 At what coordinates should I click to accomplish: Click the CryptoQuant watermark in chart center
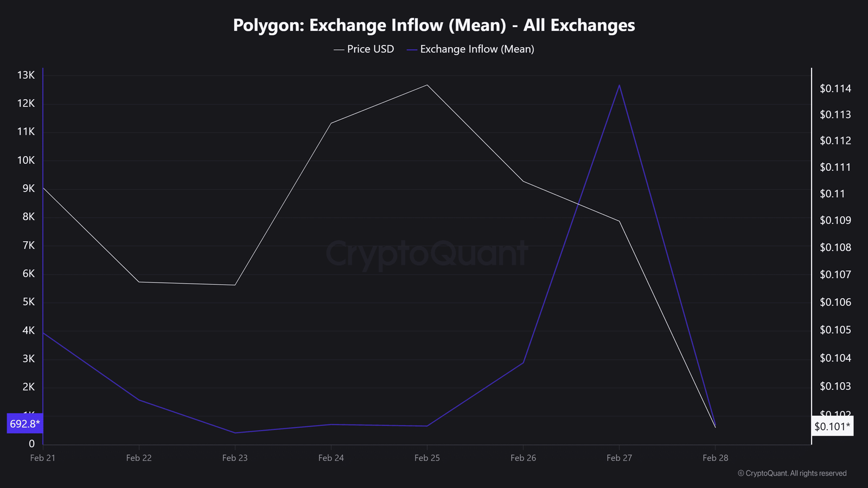pos(427,254)
